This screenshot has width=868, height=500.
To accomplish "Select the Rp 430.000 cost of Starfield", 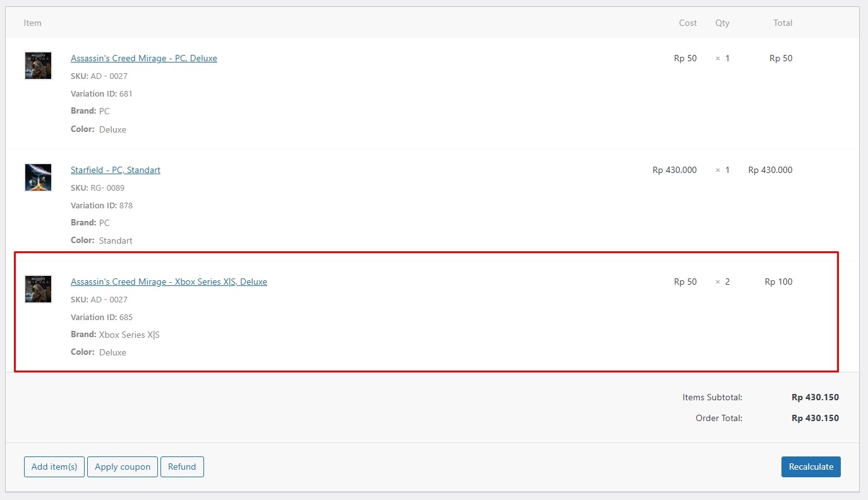I will pyautogui.click(x=675, y=170).
